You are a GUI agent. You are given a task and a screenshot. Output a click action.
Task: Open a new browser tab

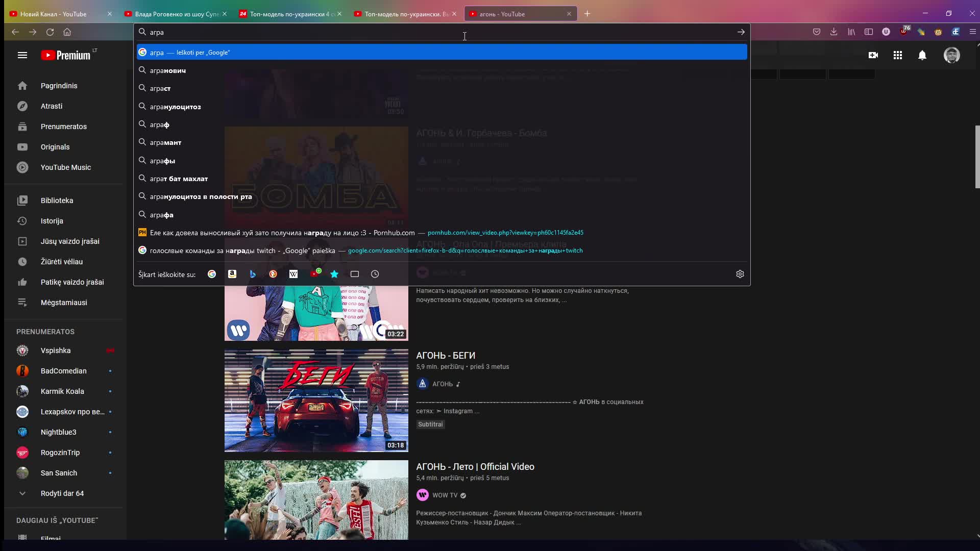(x=587, y=14)
